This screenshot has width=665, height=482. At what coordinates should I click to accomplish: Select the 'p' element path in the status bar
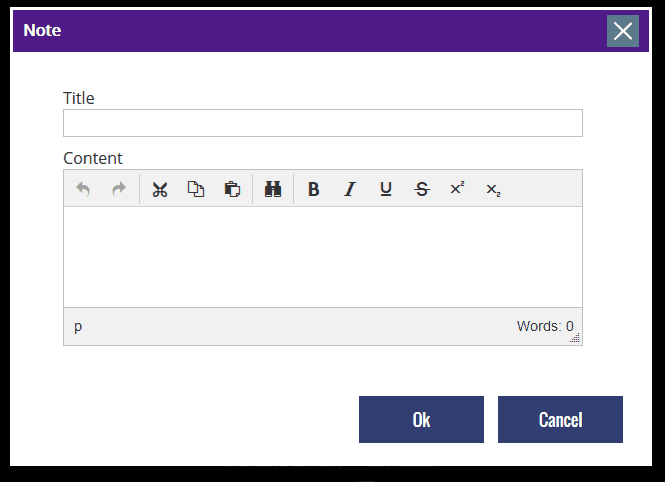click(x=78, y=327)
